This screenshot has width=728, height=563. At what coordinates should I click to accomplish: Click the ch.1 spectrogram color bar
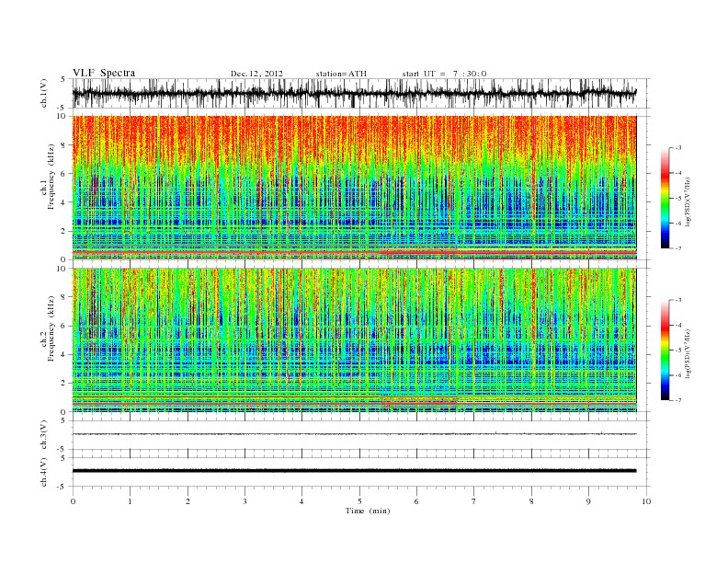tap(665, 199)
